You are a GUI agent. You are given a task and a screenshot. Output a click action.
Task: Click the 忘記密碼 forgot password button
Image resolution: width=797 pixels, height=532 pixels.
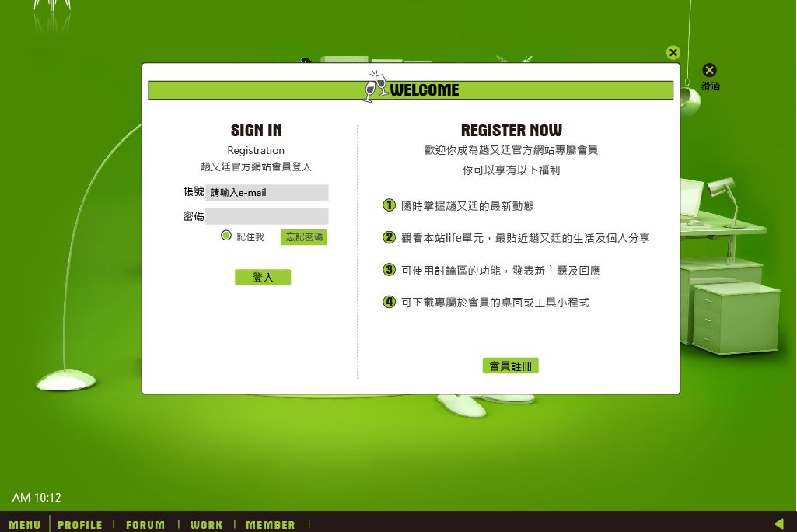tap(304, 237)
